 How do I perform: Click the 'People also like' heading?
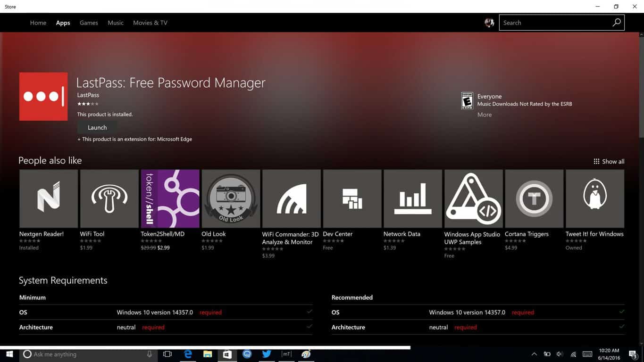(x=50, y=161)
